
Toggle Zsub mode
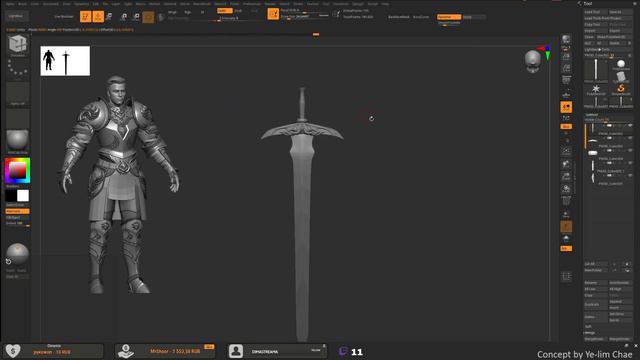[x=238, y=11]
